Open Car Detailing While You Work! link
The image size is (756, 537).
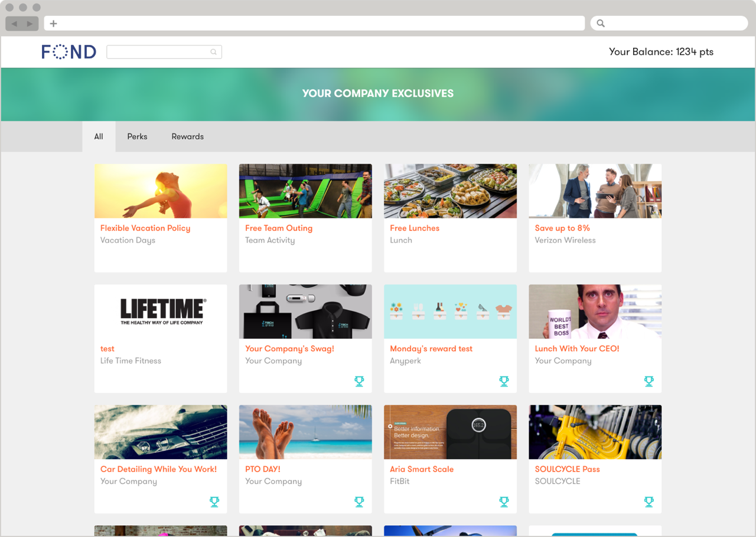pyautogui.click(x=158, y=469)
